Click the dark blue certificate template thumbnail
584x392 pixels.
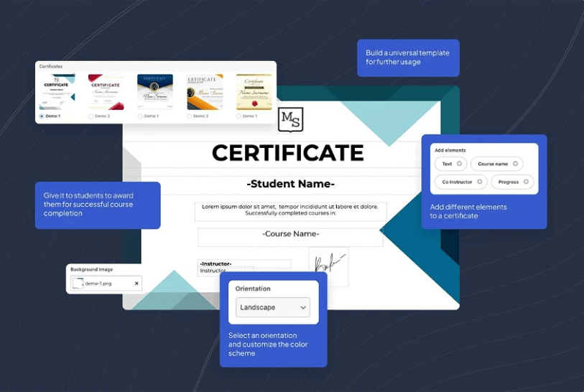155,92
